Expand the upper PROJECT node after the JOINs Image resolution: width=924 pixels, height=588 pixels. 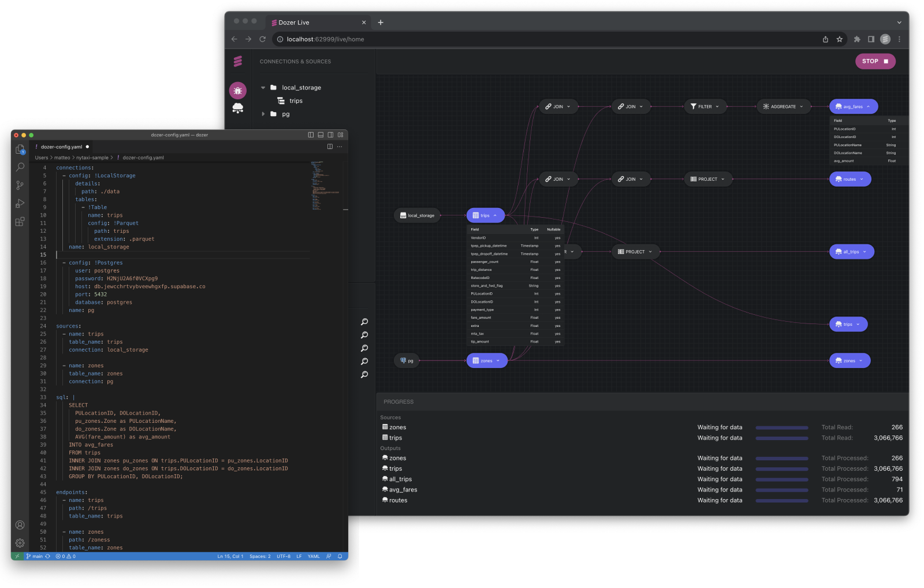click(x=722, y=179)
